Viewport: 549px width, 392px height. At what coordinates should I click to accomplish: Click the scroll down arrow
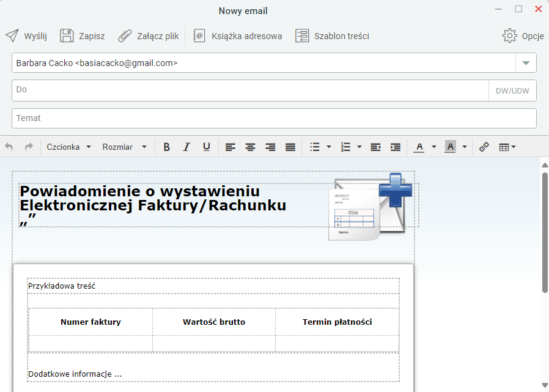click(x=545, y=385)
